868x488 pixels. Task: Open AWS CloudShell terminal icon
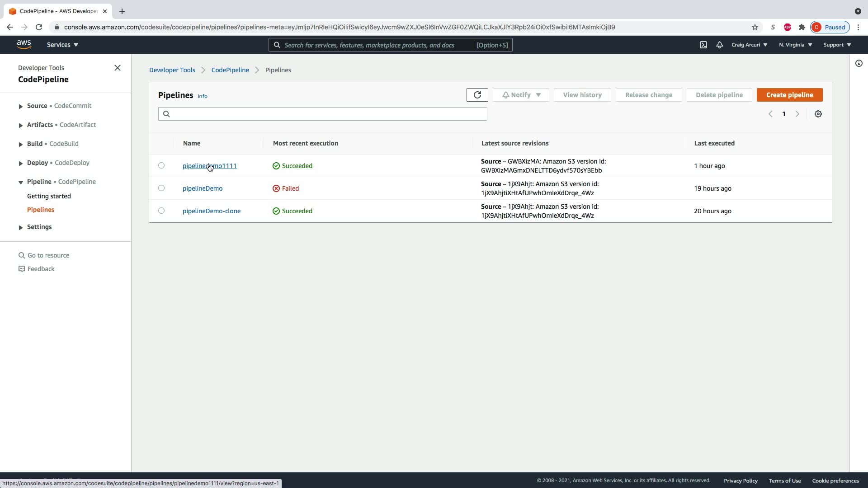point(703,45)
